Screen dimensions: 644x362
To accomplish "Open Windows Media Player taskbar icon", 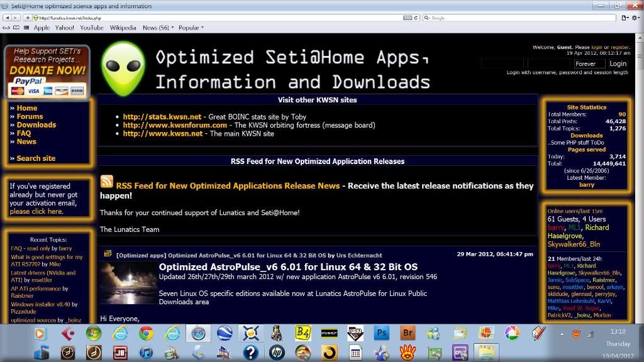I will [40, 333].
